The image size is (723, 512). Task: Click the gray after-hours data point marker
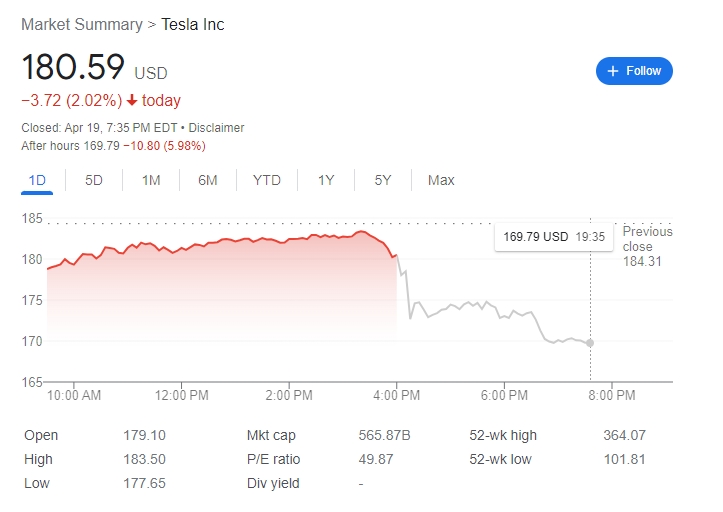pos(590,343)
